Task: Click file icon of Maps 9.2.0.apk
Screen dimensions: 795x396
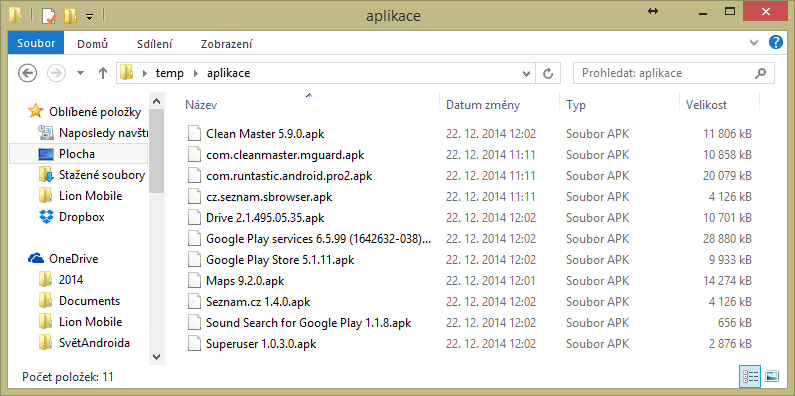Action: pos(194,280)
